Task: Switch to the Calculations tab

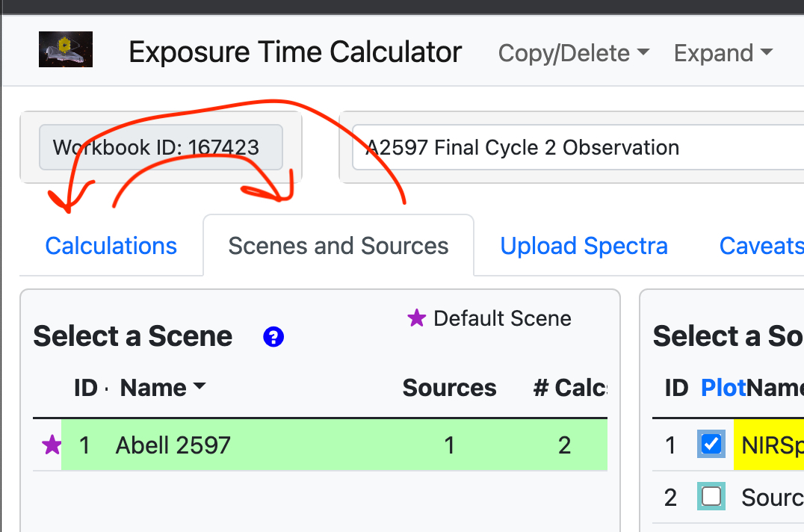Action: coord(111,246)
